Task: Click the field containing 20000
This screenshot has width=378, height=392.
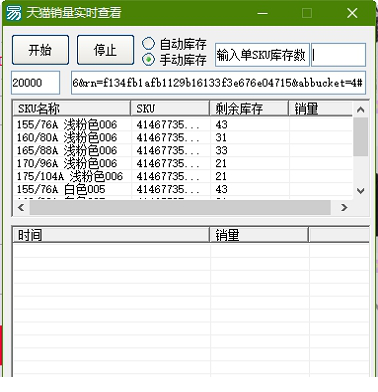Action: (x=36, y=83)
